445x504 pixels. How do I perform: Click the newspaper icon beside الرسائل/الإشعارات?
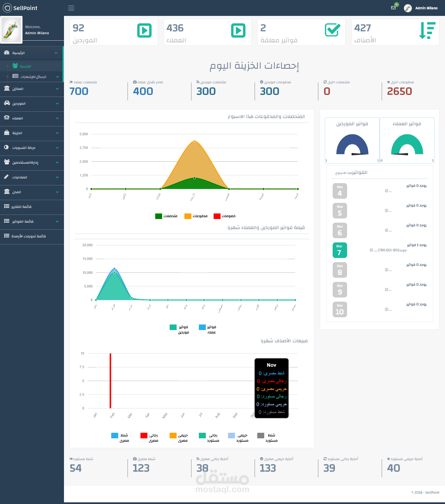[15, 76]
